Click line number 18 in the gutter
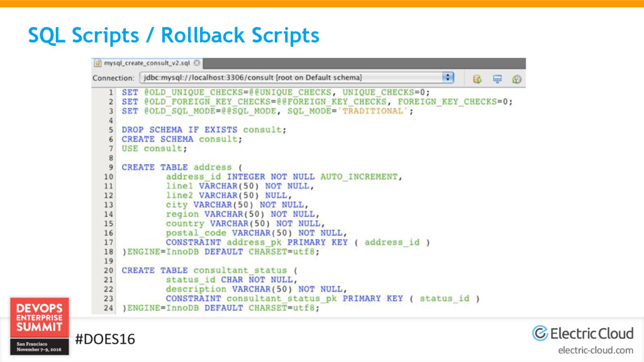The image size is (644, 362). coord(108,252)
